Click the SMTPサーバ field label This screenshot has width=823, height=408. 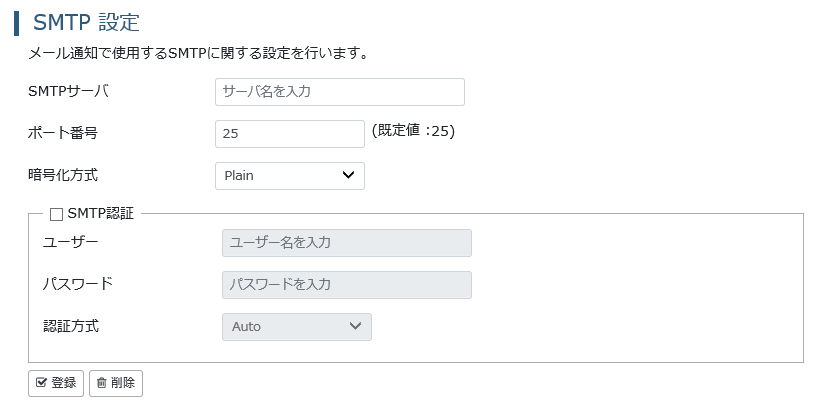click(x=68, y=91)
